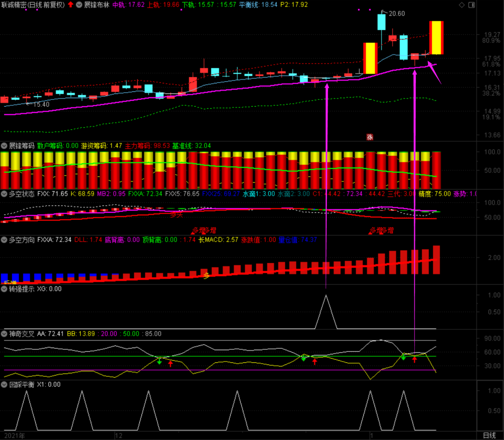Click the 涨跌值: 1.00 value

click(259, 240)
